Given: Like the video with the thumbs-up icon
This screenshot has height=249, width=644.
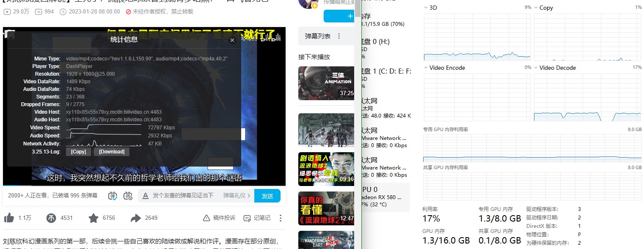Looking at the screenshot, I should coord(9,218).
